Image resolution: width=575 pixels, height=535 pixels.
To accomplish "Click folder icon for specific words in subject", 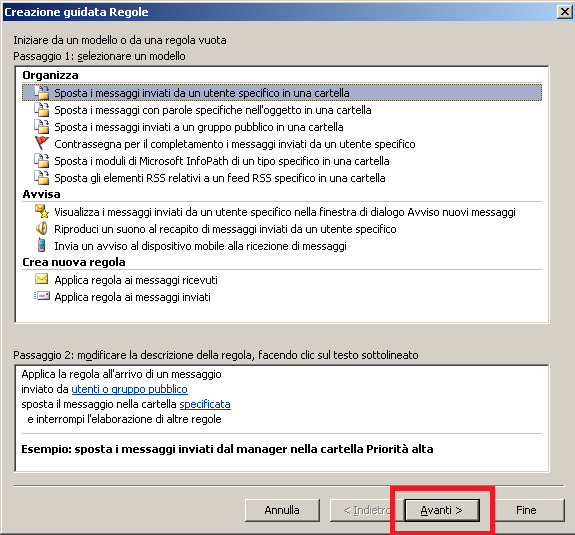I will [42, 110].
